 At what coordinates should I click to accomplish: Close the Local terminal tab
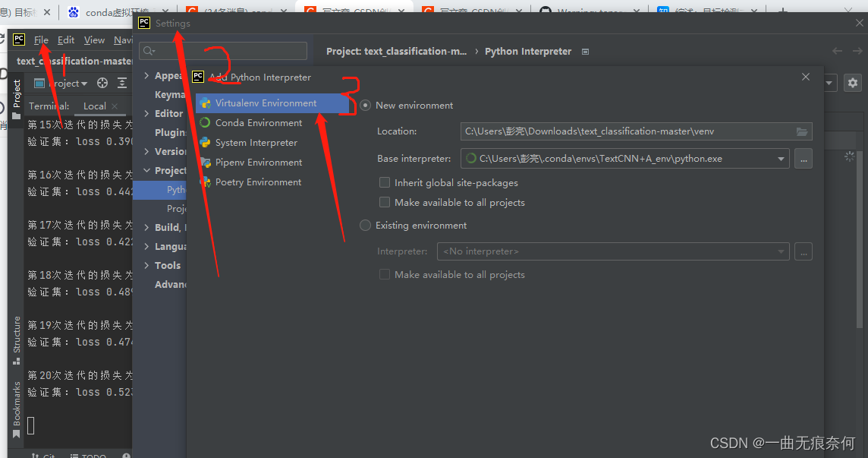pos(115,106)
